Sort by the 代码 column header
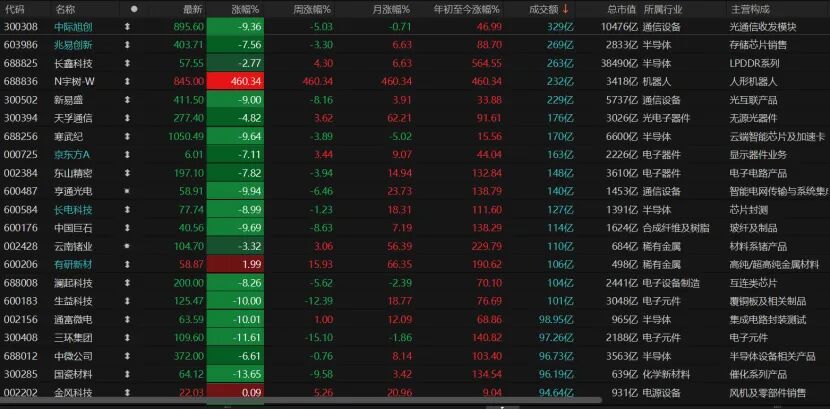830x410 pixels. point(14,9)
